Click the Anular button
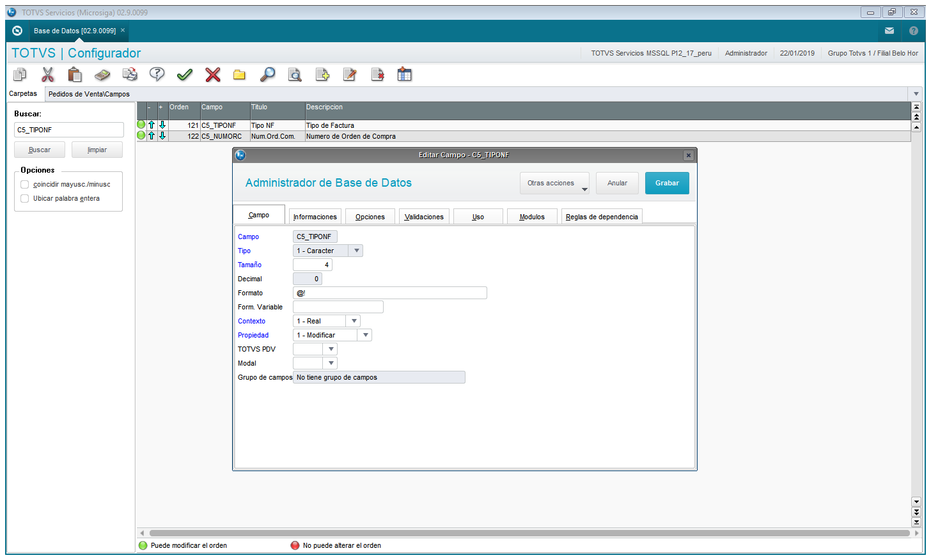 (x=617, y=183)
